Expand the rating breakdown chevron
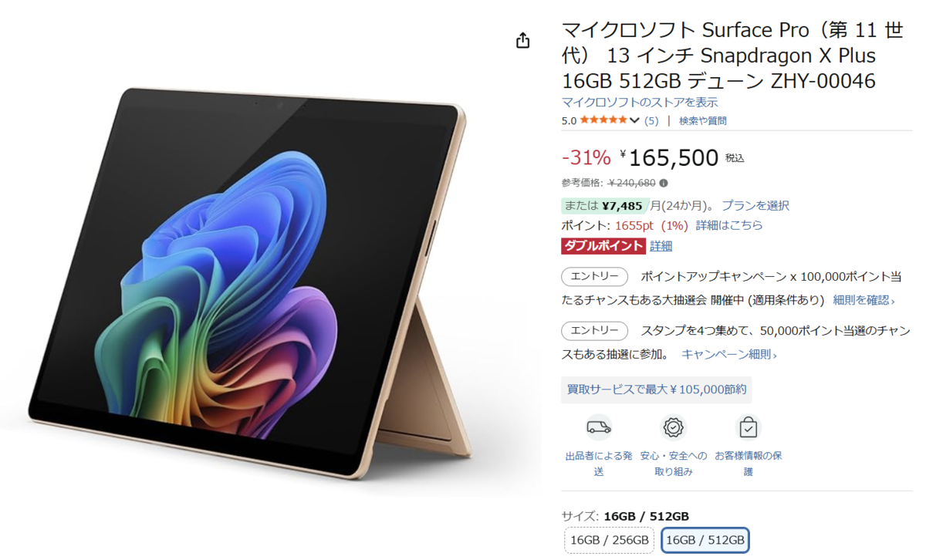This screenshot has width=926, height=560. 634,120
